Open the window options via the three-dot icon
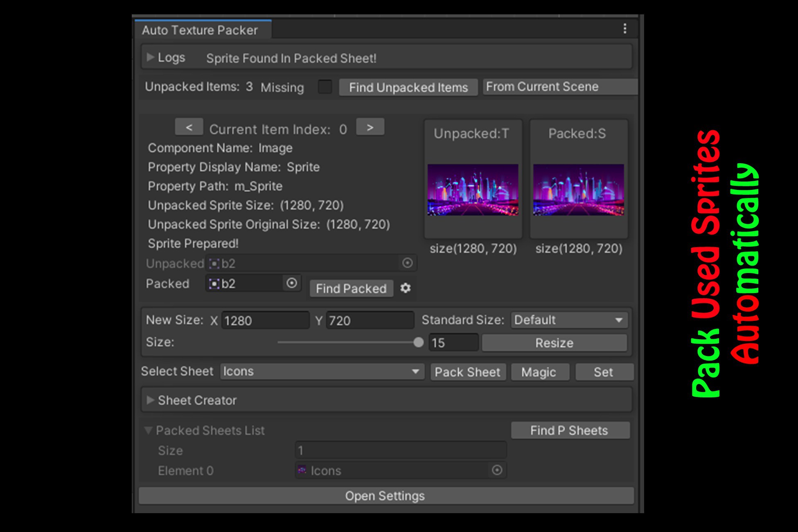 point(624,29)
